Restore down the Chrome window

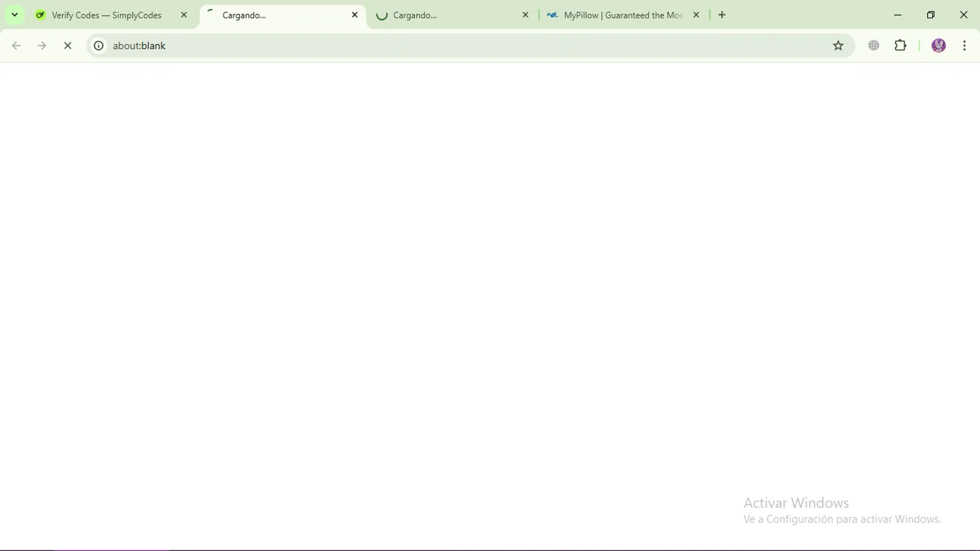click(931, 15)
